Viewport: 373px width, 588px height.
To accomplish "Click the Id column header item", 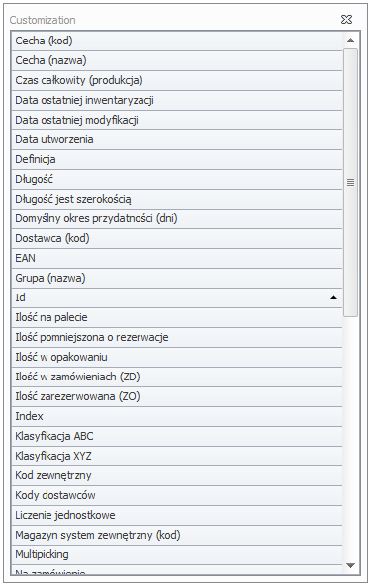I will click(x=177, y=297).
